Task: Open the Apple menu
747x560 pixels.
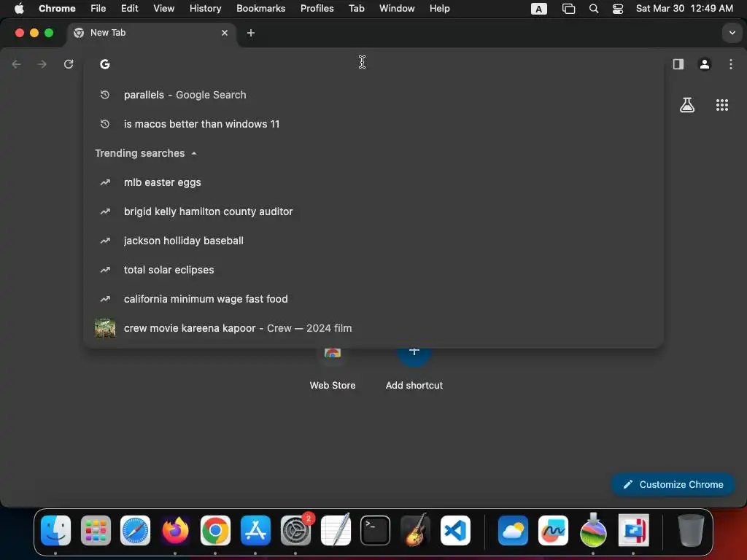Action: click(18, 8)
